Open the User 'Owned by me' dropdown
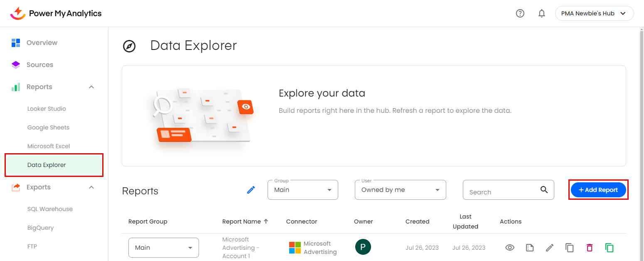Viewport: 644px width, 261px height. click(x=400, y=190)
